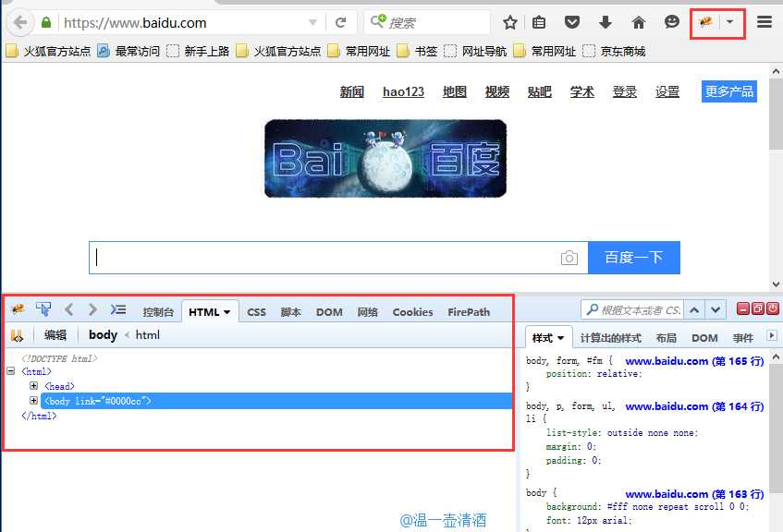This screenshot has width=783, height=532.
Task: Click Firebug search previous arrow
Action: tap(694, 310)
